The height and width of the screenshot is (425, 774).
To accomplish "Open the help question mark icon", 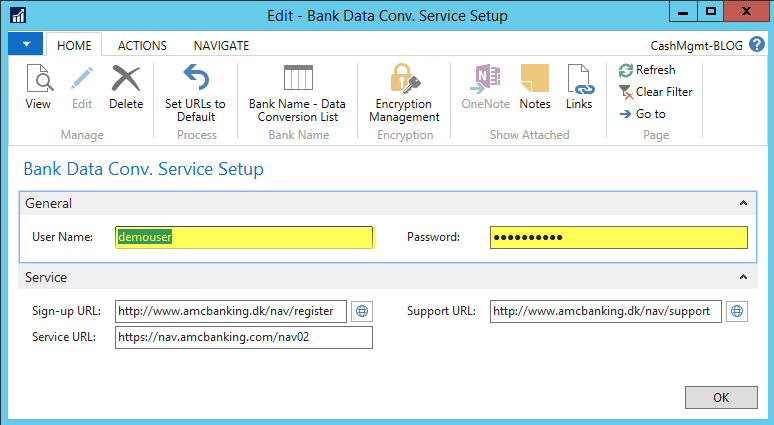I will (757, 44).
